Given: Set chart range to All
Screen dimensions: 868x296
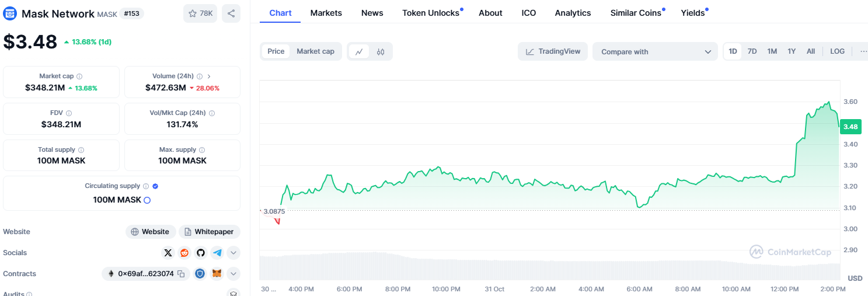Looking at the screenshot, I should (811, 51).
